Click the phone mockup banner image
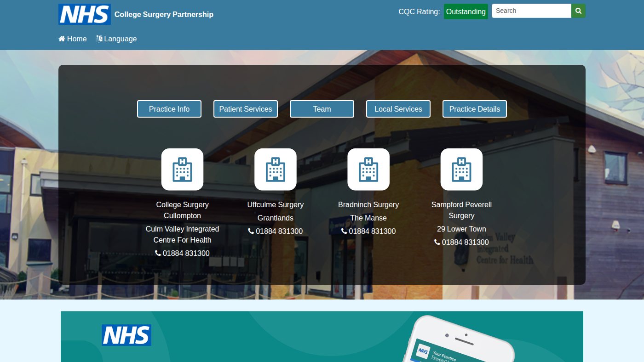This screenshot has width=644, height=362. pyautogui.click(x=458, y=339)
